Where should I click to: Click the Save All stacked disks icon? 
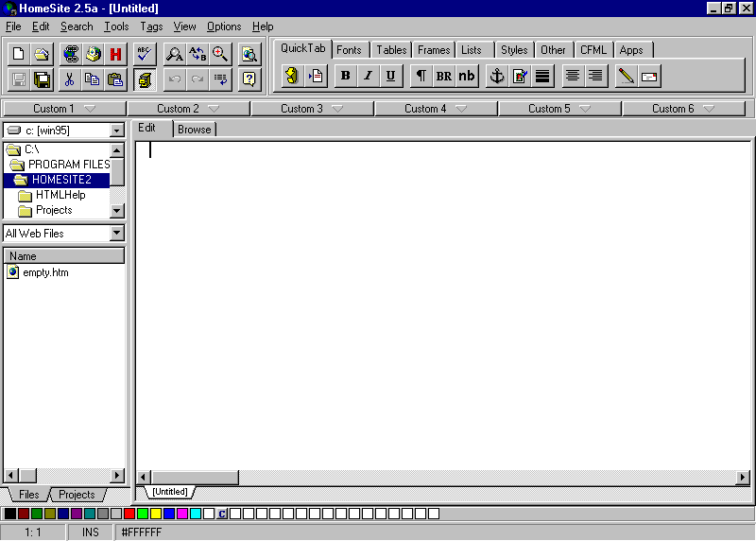click(42, 79)
